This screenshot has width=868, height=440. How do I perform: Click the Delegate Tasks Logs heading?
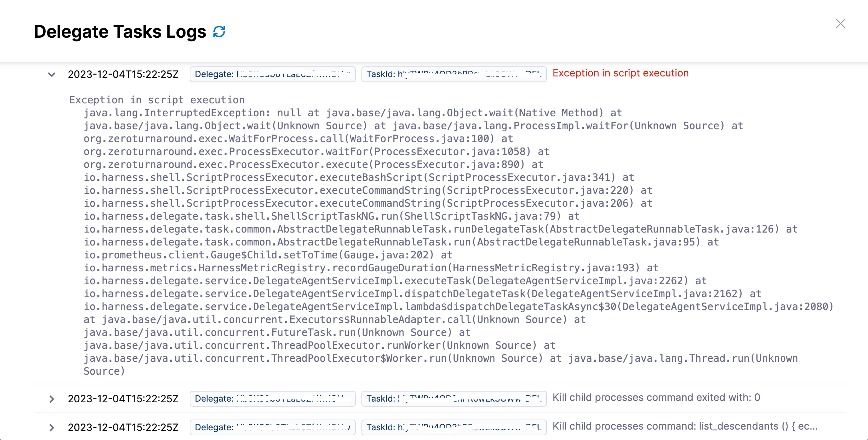(x=120, y=32)
